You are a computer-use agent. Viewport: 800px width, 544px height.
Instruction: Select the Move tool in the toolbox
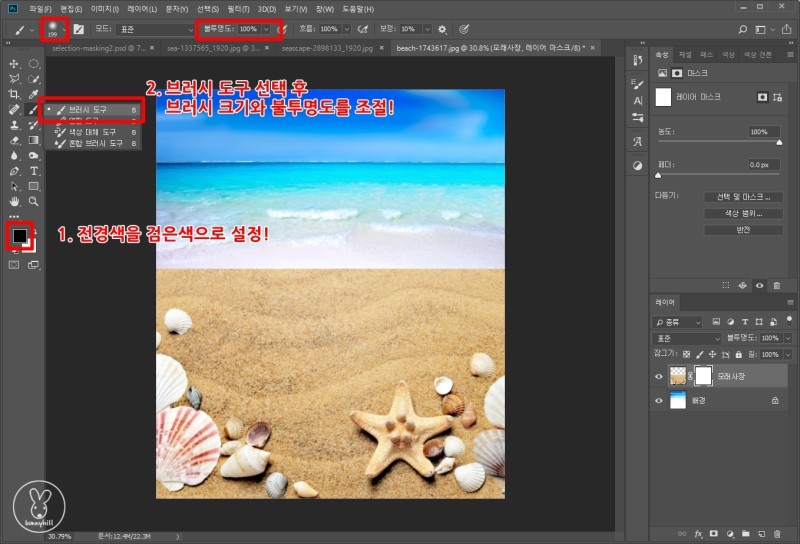[x=14, y=63]
